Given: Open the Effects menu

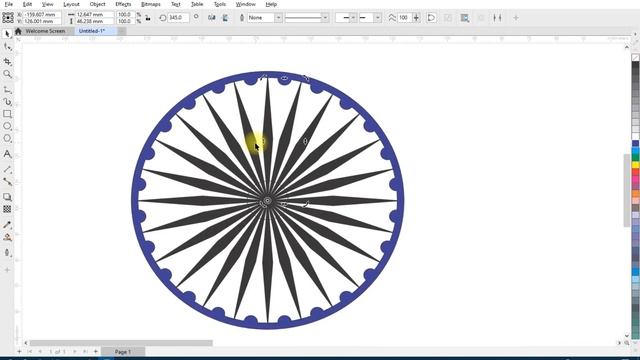Looking at the screenshot, I should tap(123, 4).
